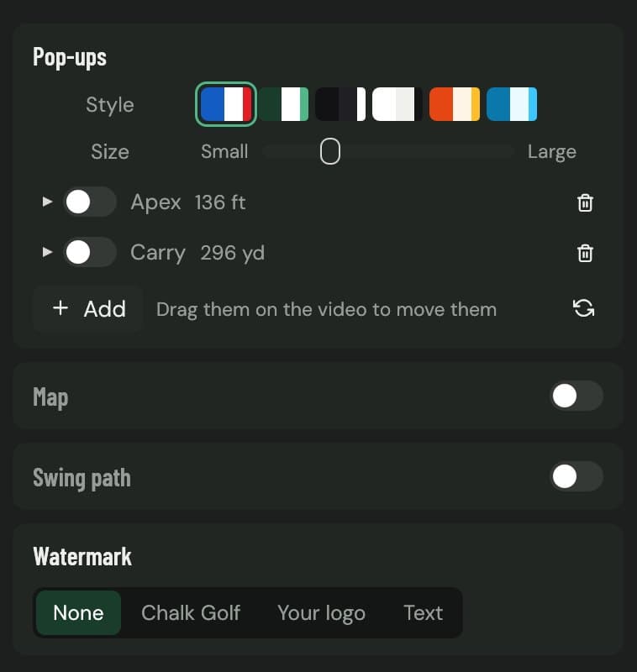637x672 pixels.
Task: Select the black pop-up style swatch
Action: (x=340, y=104)
